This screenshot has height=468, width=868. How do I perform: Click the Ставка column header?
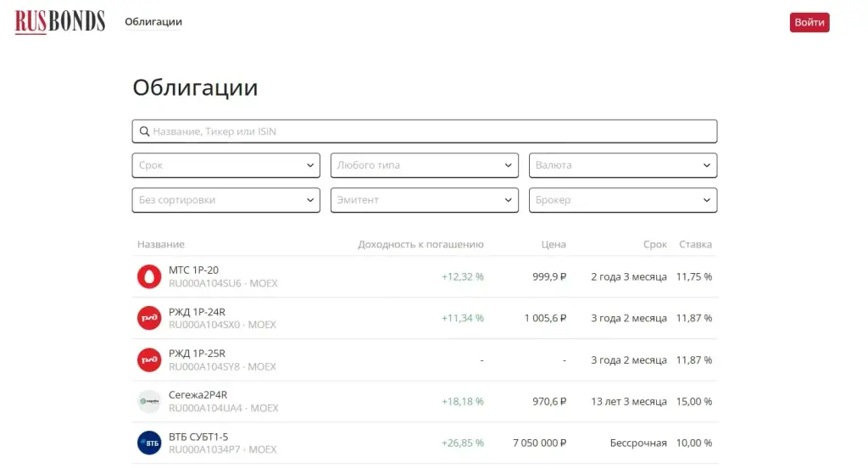tap(695, 244)
